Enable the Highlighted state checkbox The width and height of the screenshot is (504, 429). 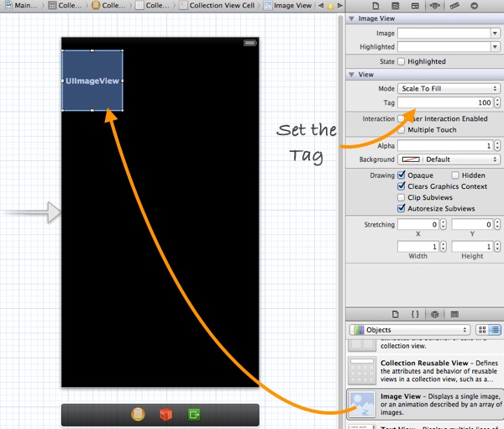(402, 62)
